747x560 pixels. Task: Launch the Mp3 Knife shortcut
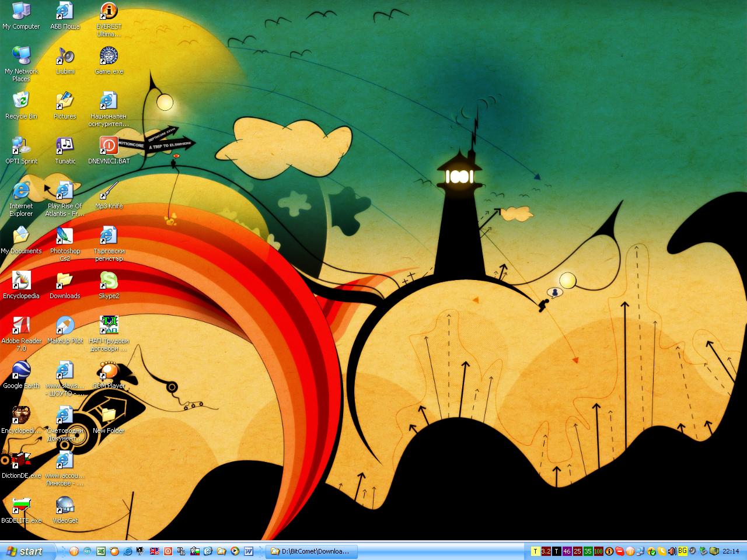click(x=109, y=196)
